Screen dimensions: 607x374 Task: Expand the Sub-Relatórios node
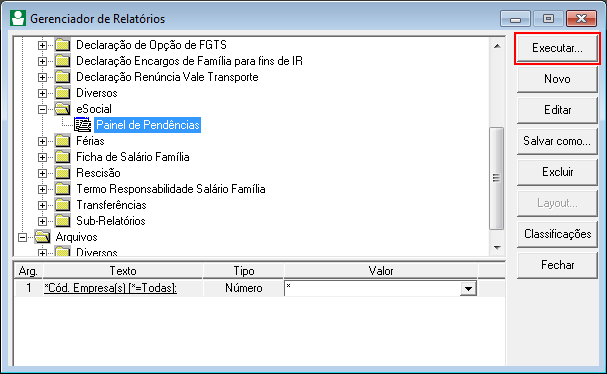tap(42, 221)
